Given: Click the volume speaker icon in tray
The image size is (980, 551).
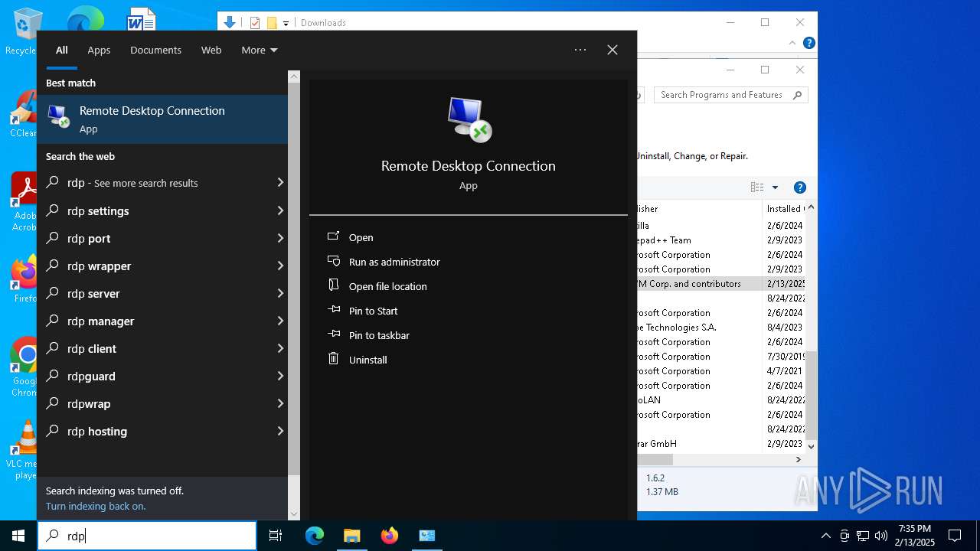Looking at the screenshot, I should 881,536.
